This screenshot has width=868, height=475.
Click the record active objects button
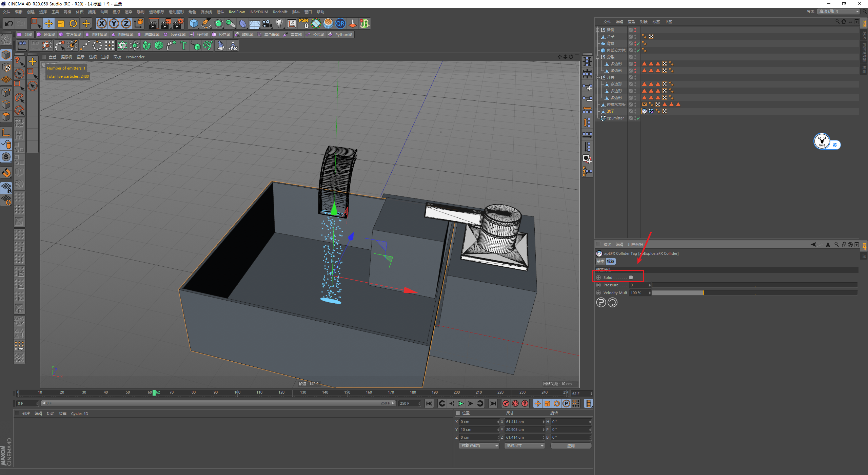tap(506, 403)
